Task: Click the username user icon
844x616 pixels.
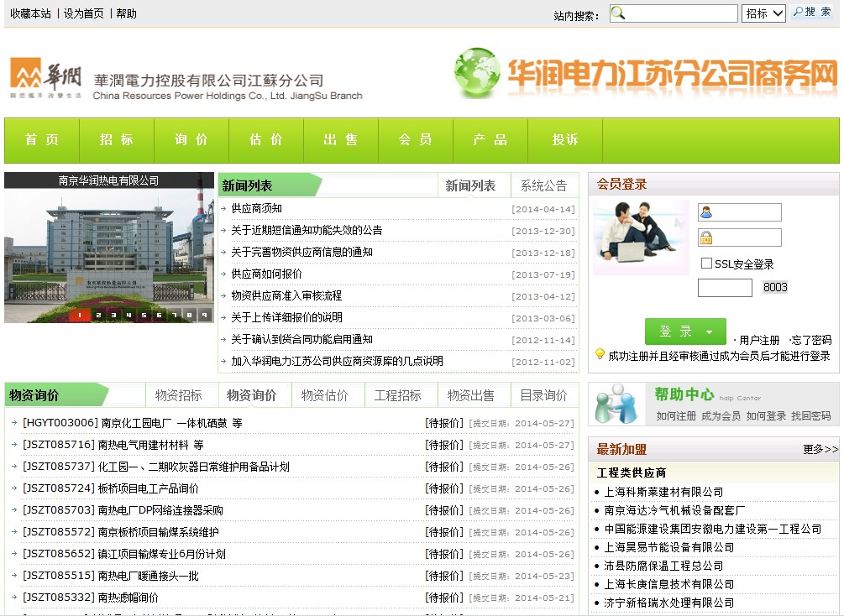Action: [x=706, y=212]
